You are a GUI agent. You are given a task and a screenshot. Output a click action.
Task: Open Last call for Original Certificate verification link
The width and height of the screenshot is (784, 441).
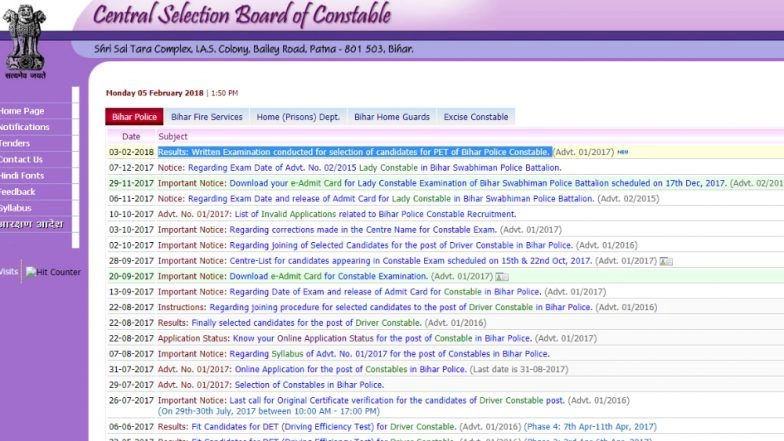[397, 400]
